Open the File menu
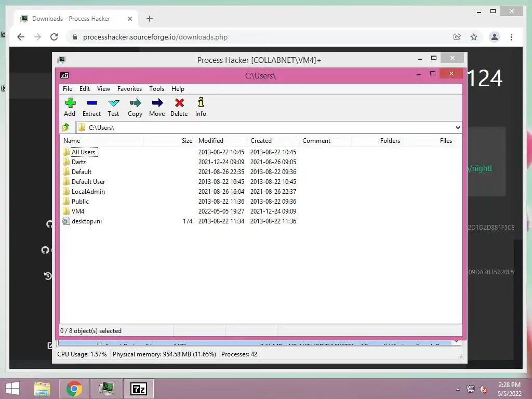Screen dimensions: 532x399 pyautogui.click(x=68, y=89)
